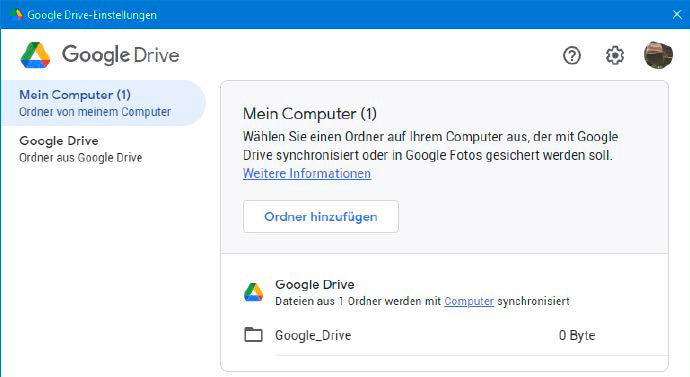
Task: Click Google Drive heading above sync status
Action: pyautogui.click(x=315, y=285)
